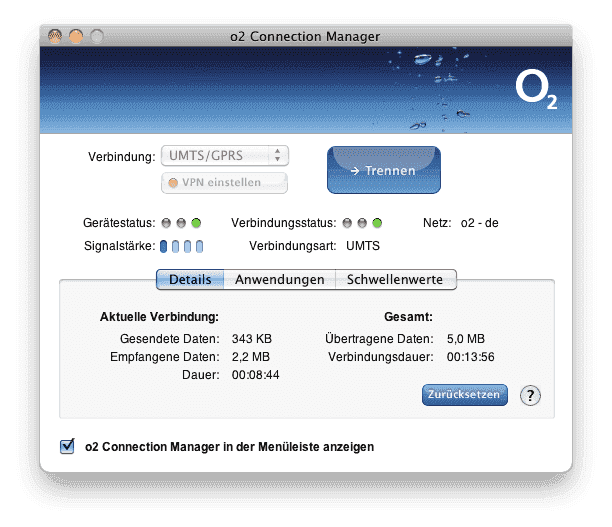The width and height of the screenshot is (612, 527).
Task: Click the window title o2 Connection Manager
Action: 305,36
